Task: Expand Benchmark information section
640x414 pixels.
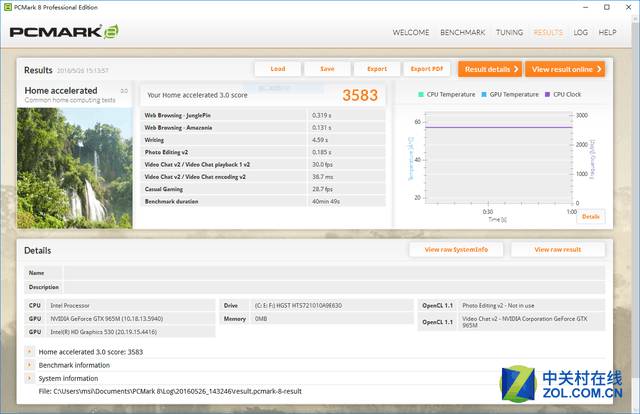Action: tap(29, 365)
